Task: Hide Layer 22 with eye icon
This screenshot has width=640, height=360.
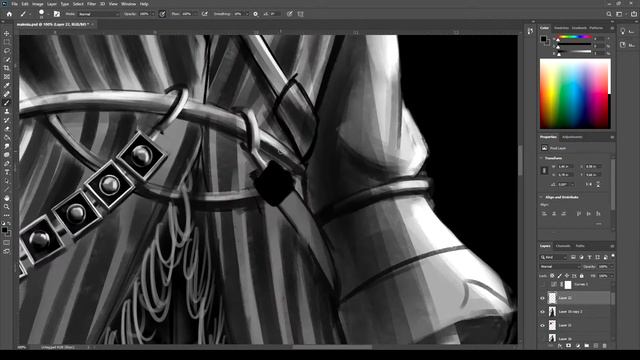Action: tap(542, 298)
